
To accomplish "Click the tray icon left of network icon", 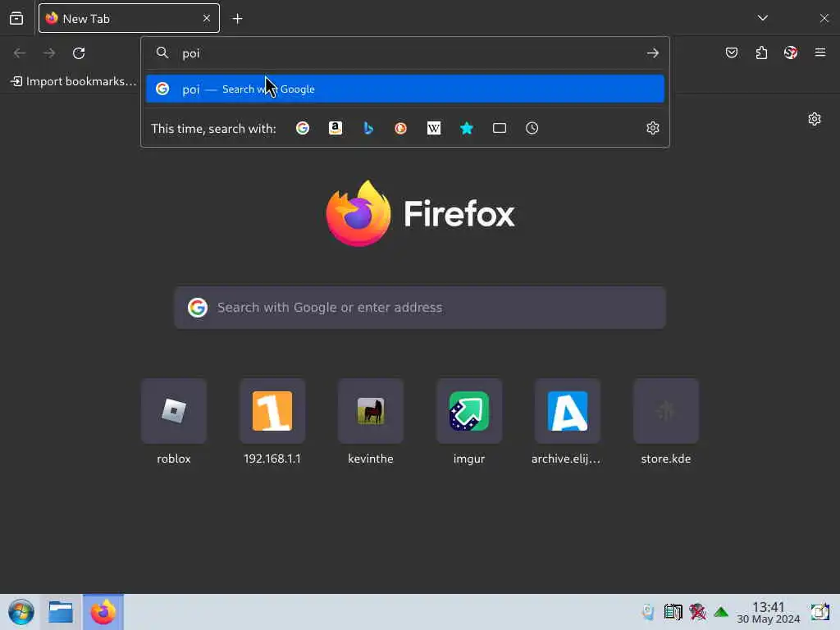I will 673,612.
